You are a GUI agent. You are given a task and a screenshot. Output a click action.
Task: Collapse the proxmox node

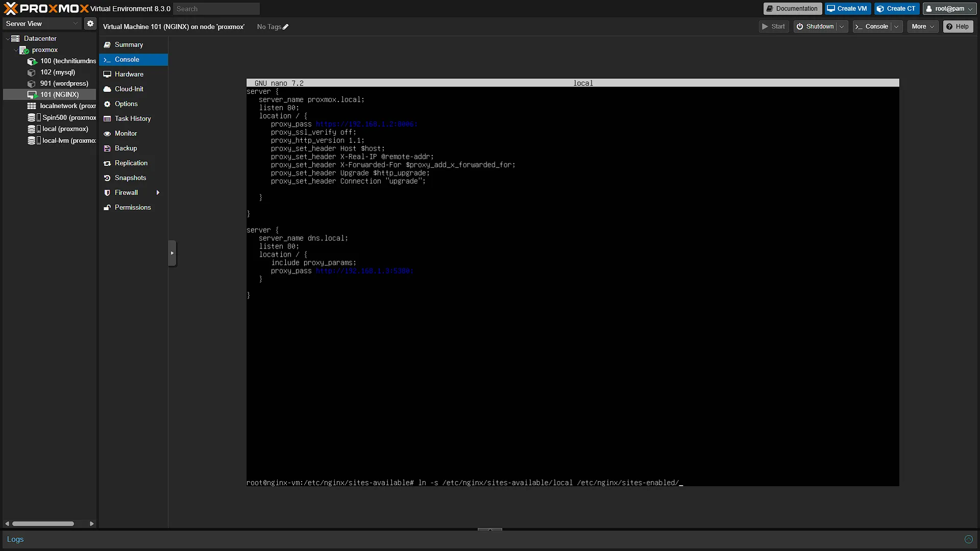pos(16,50)
